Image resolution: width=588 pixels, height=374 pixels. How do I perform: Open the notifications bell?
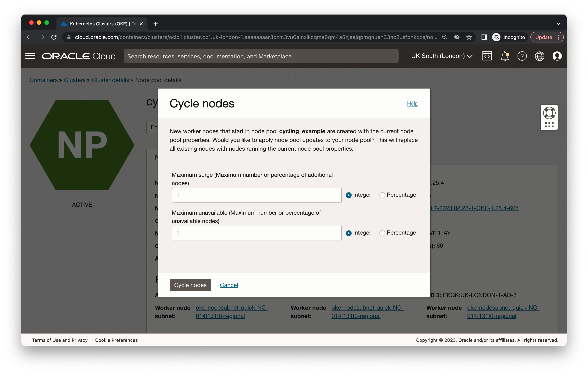pyautogui.click(x=504, y=56)
